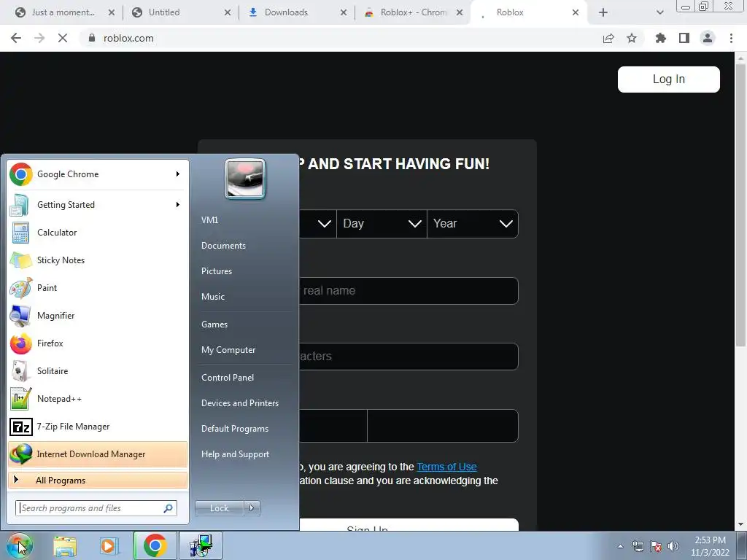This screenshot has width=747, height=560.
Task: Expand Getting Started submenu arrow
Action: point(178,205)
